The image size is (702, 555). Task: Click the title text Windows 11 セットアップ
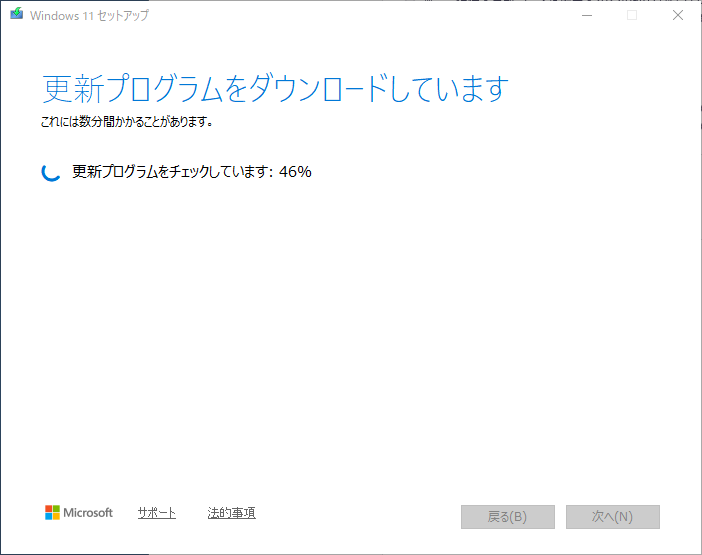click(89, 16)
